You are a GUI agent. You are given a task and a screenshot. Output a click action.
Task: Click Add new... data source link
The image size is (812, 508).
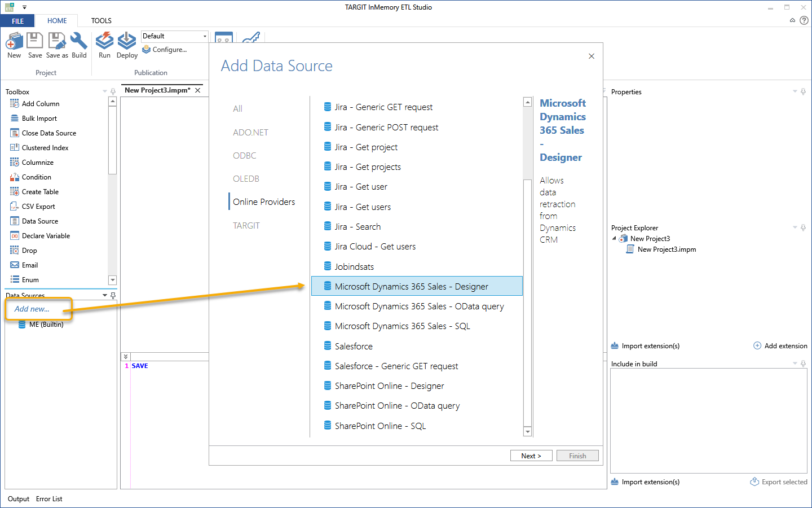[x=32, y=309]
